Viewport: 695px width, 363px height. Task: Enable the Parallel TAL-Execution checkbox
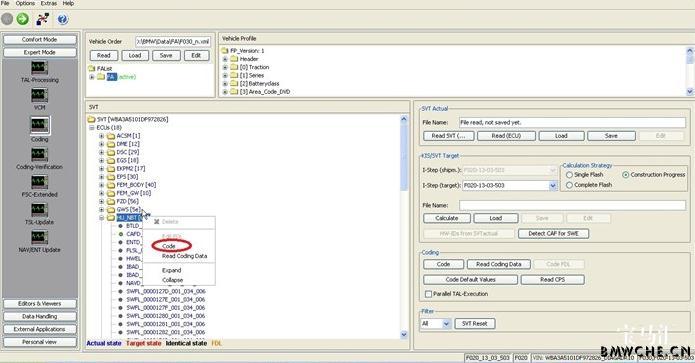428,294
